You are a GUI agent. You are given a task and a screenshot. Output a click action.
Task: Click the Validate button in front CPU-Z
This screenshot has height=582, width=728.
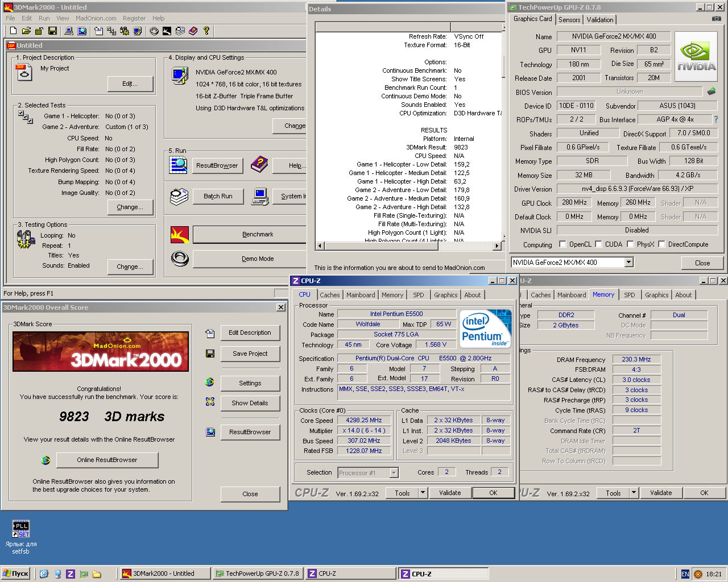click(x=450, y=493)
